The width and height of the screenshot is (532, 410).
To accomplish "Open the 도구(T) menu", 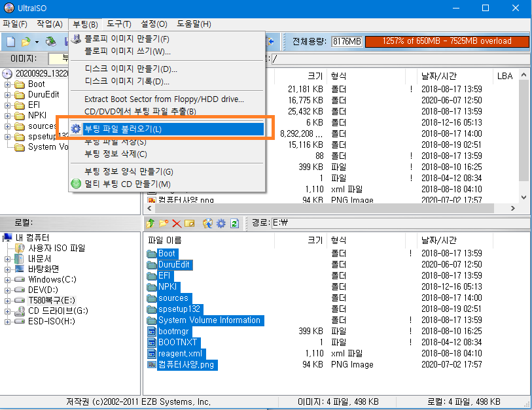I will point(119,24).
